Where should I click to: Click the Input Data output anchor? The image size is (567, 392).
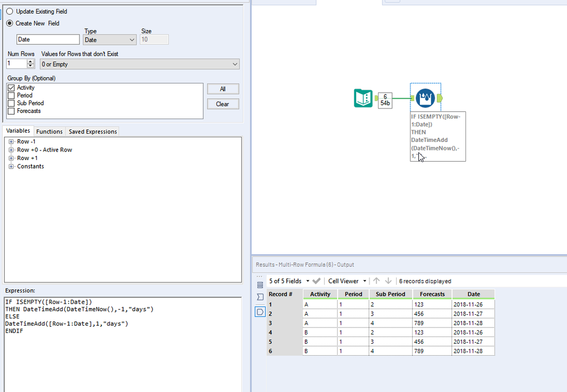376,98
